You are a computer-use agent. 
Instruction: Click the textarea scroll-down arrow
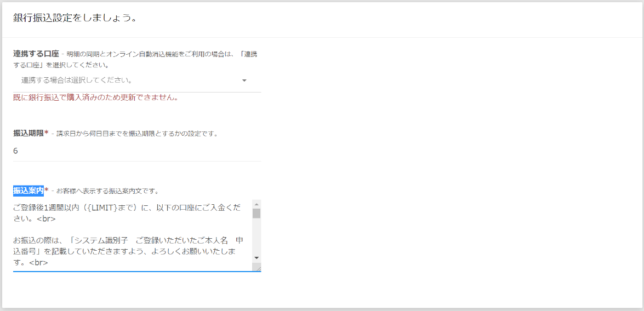pyautogui.click(x=257, y=258)
